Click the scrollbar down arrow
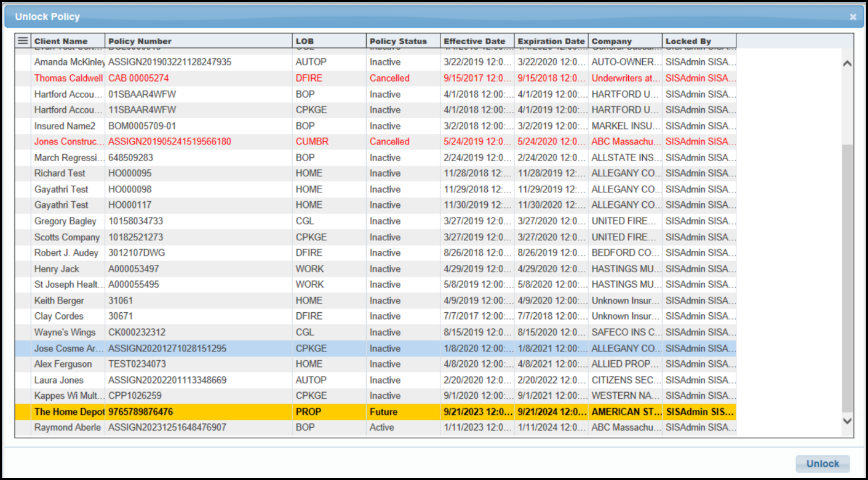 click(x=846, y=420)
